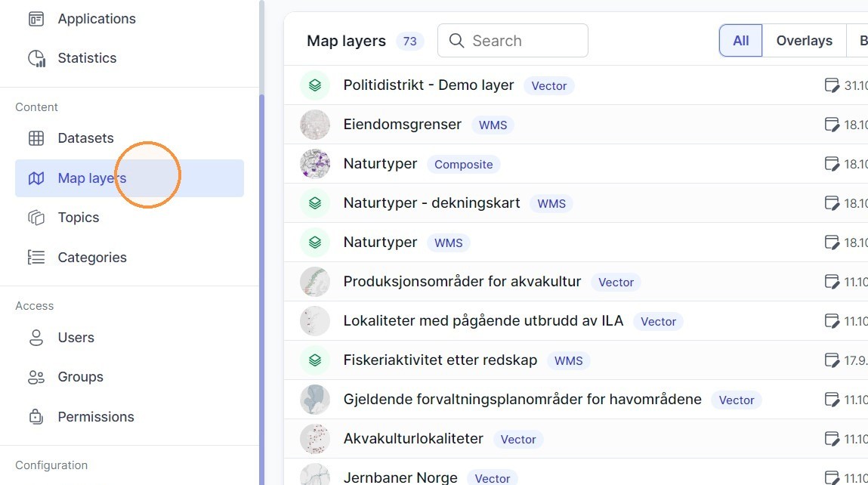The image size is (868, 485).
Task: Click the magnifier icon in the search box
Action: click(456, 41)
